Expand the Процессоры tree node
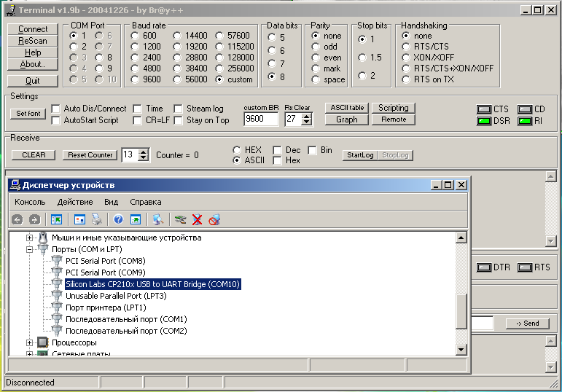Screen dimensions: 562x392 pyautogui.click(x=30, y=342)
